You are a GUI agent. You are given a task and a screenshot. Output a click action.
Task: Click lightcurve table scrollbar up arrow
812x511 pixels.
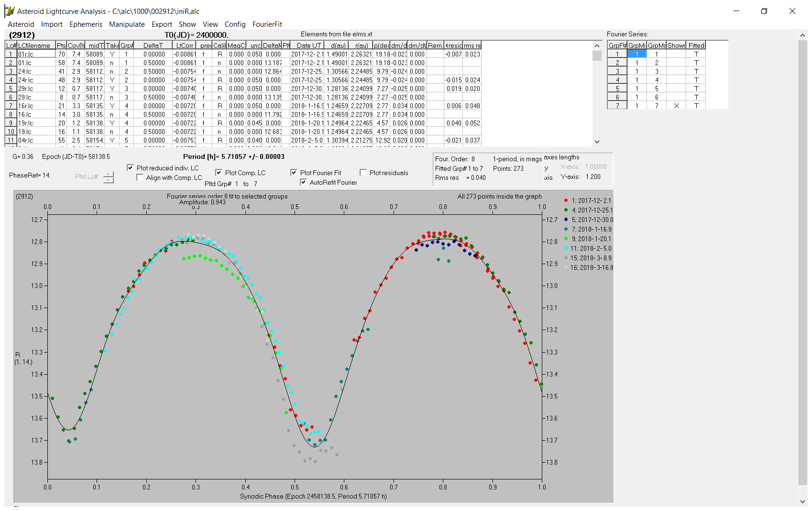(597, 45)
